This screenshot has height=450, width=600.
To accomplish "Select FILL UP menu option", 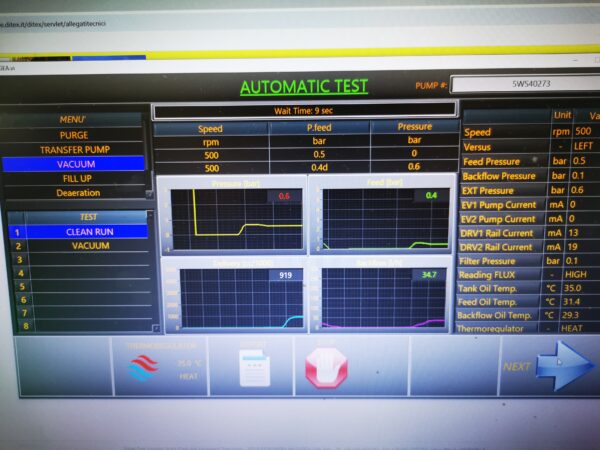I will click(x=74, y=178).
